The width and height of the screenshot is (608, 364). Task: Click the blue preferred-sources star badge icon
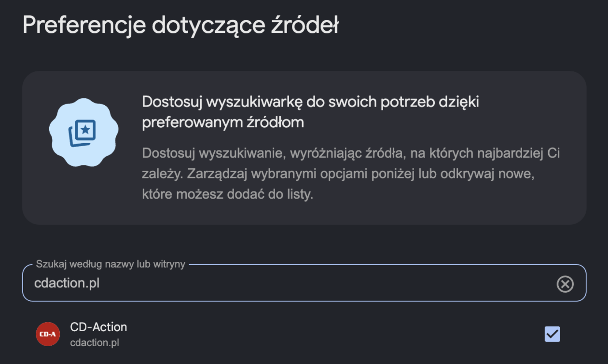point(82,132)
